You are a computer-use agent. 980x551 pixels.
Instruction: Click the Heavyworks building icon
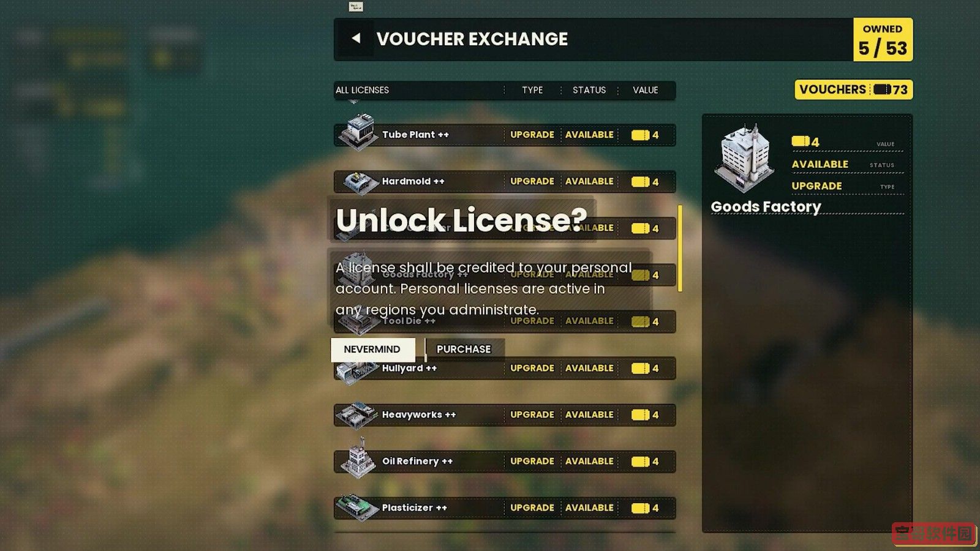click(357, 414)
